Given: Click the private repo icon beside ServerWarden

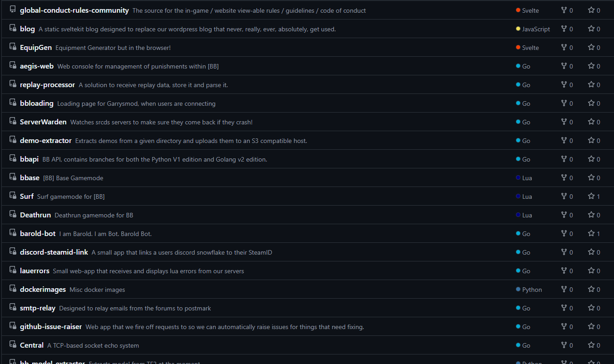Looking at the screenshot, I should click(13, 122).
